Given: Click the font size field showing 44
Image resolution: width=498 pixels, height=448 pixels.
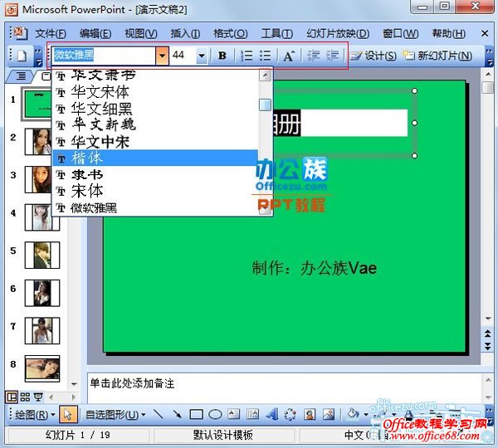Looking at the screenshot, I should [183, 56].
